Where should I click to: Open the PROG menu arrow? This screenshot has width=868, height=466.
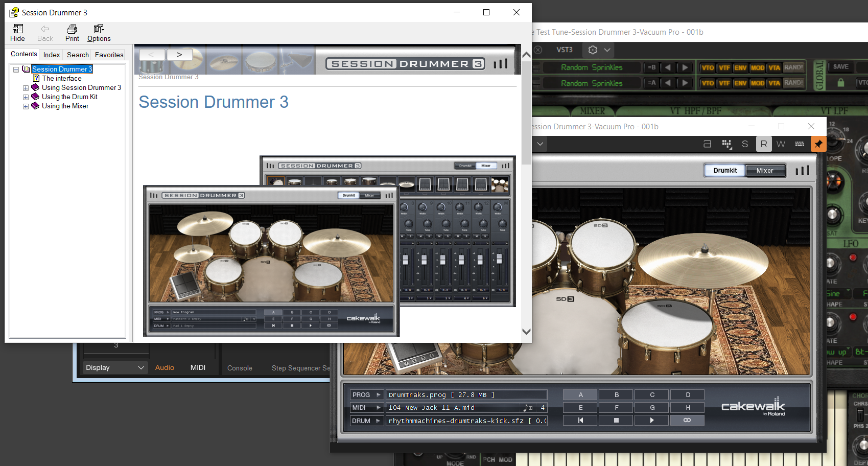point(379,395)
